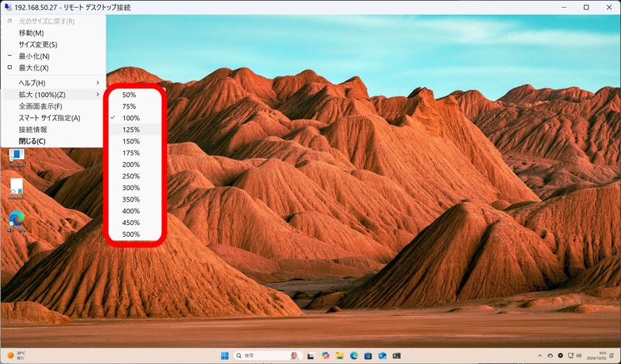Open Microsoft Store from the taskbar
The image size is (621, 364).
point(368,355)
